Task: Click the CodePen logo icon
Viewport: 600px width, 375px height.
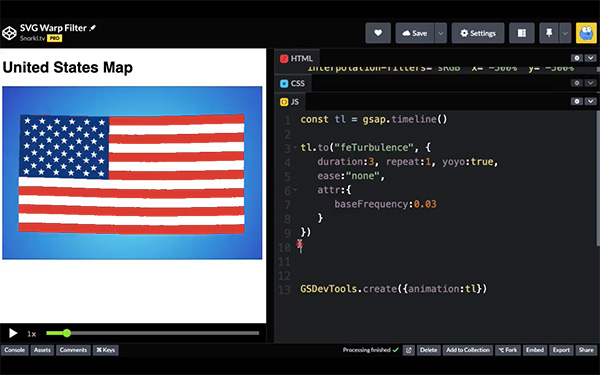Action: pos(9,33)
